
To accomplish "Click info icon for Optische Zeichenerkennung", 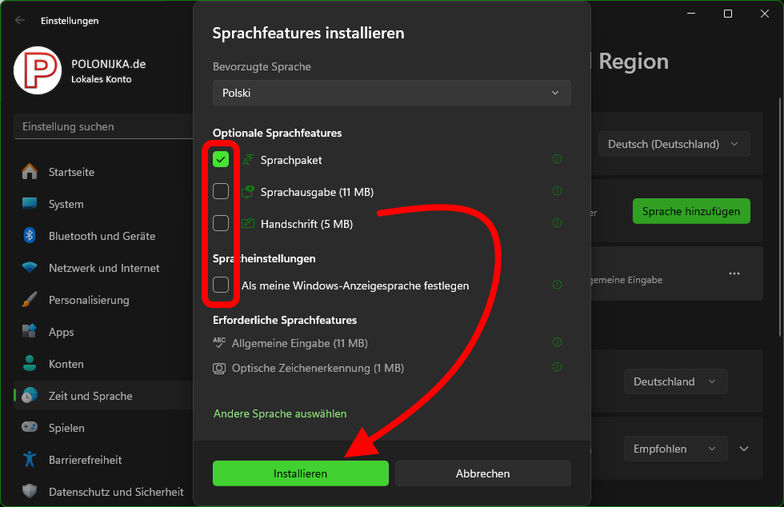I will [557, 368].
